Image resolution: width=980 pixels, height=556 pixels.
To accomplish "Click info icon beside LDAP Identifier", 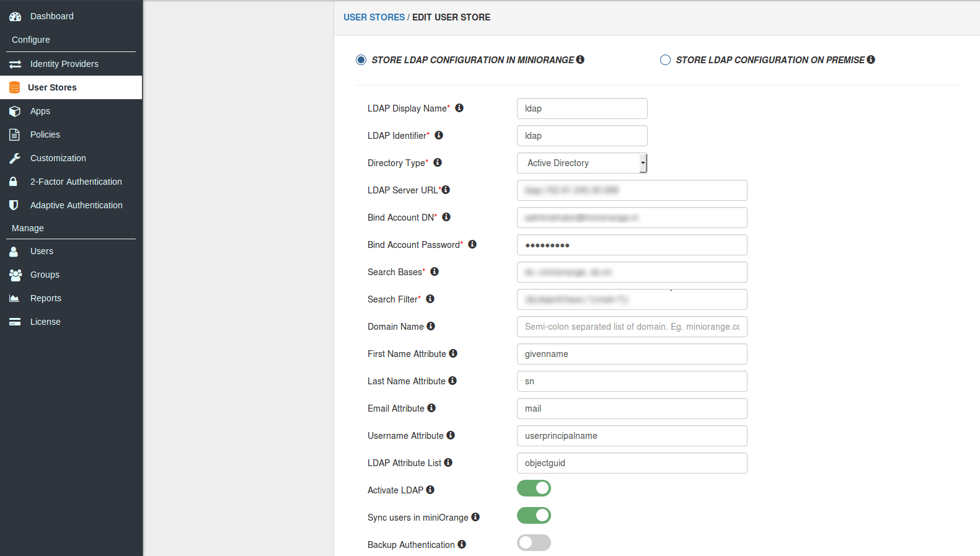I will click(x=439, y=135).
